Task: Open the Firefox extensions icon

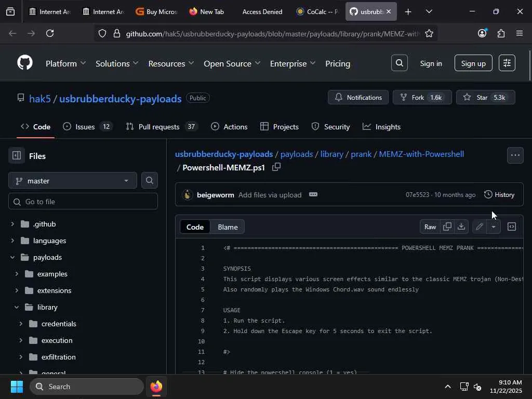Action: (501, 33)
